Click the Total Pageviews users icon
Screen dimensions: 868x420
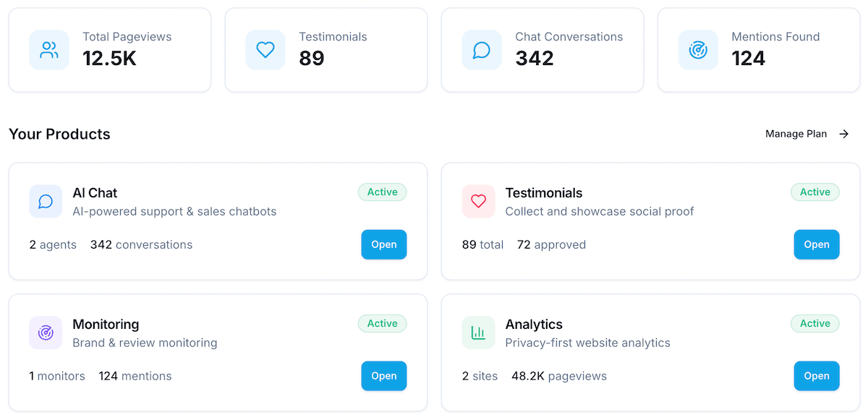coord(49,50)
